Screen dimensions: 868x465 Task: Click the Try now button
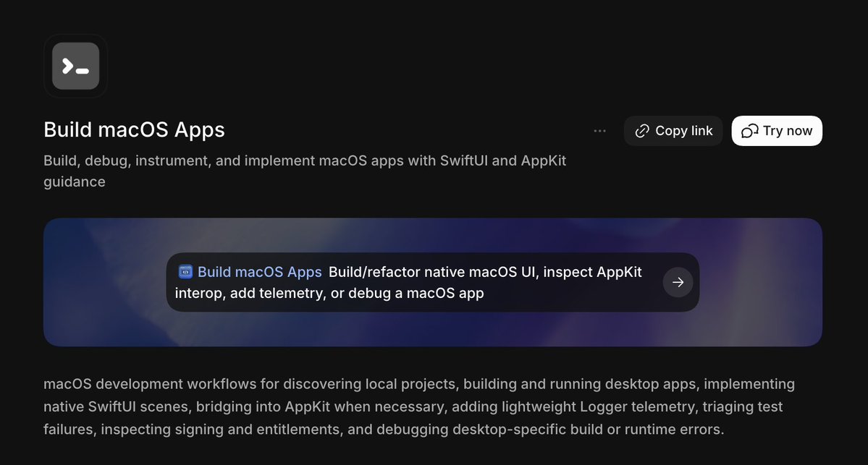[777, 131]
